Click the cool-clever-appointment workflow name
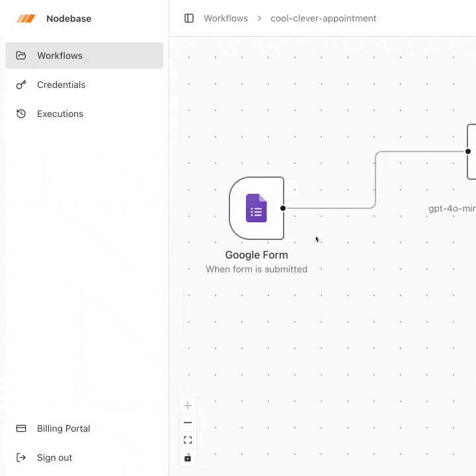The width and height of the screenshot is (476, 476). (323, 19)
